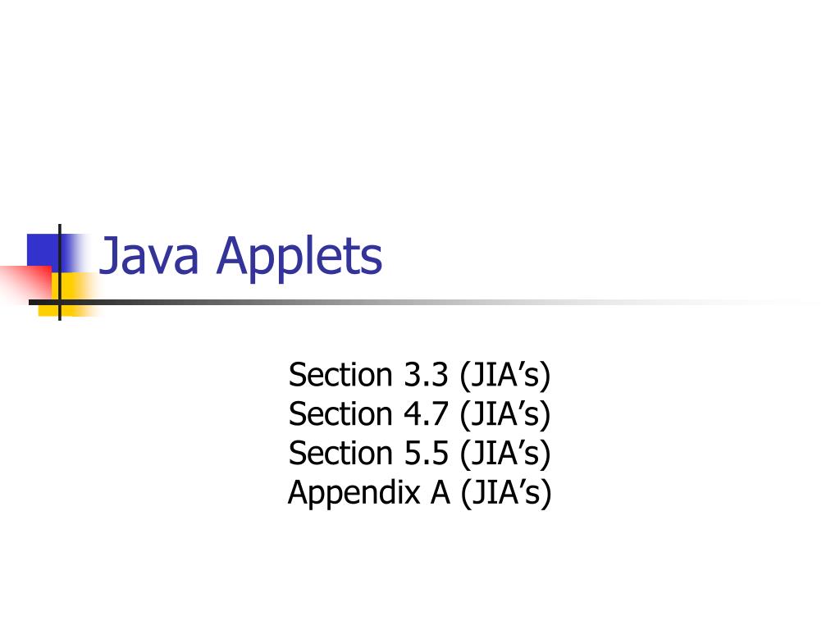This screenshot has width=840, height=630.
Task: Click the word Appendix
Action: pos(354,493)
